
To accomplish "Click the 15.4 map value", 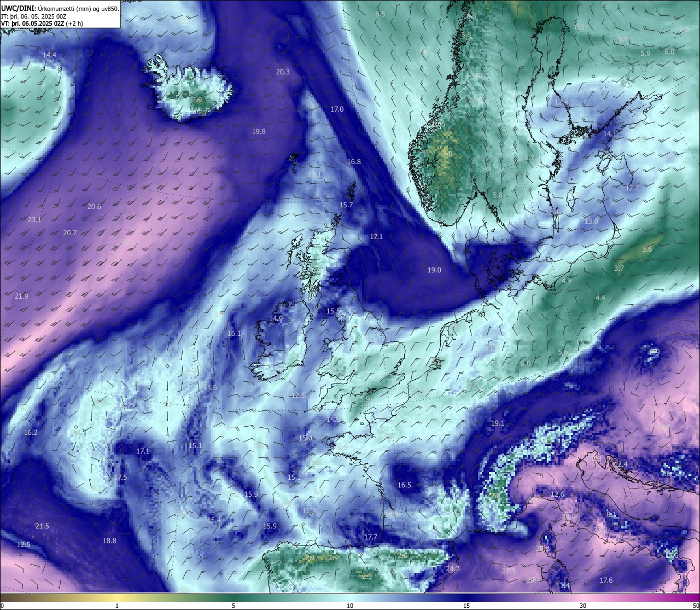I will [214, 520].
